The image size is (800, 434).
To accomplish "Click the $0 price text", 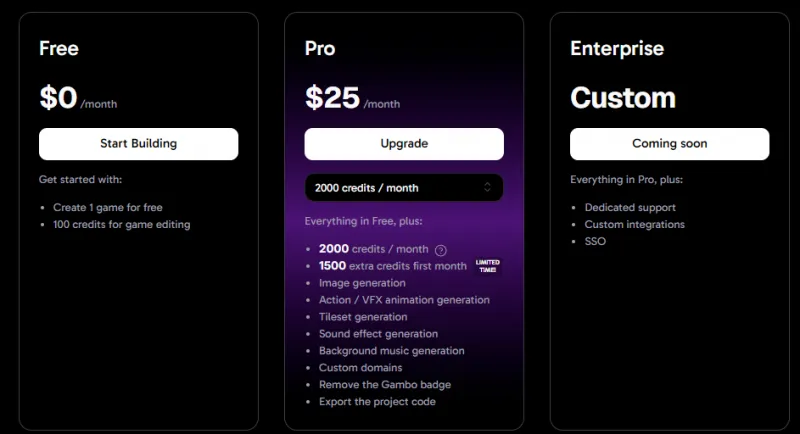I will click(x=58, y=97).
